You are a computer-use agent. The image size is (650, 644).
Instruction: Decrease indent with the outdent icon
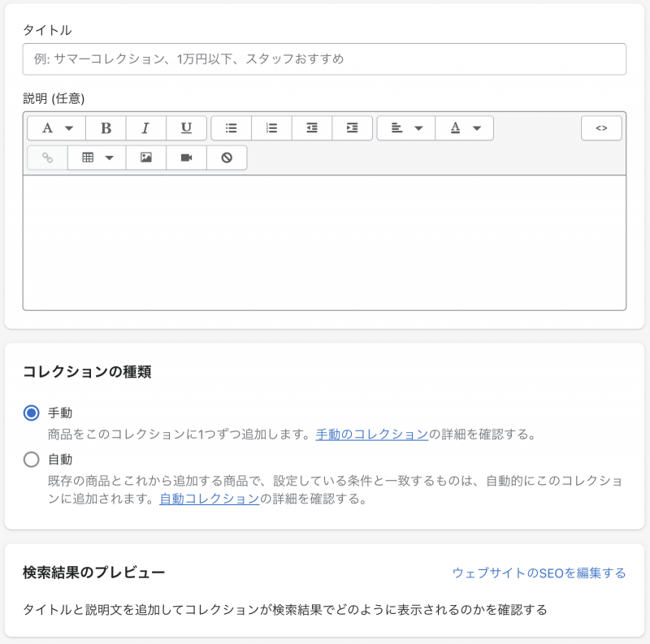312,128
